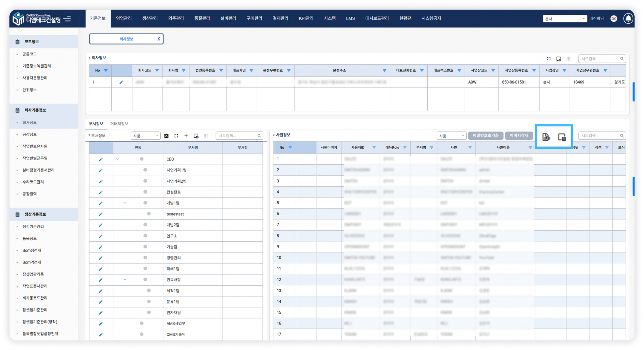Image resolution: width=644 pixels, height=350 pixels.
Task: Click column layout icon in 부서정보 toolbar
Action: click(x=206, y=136)
